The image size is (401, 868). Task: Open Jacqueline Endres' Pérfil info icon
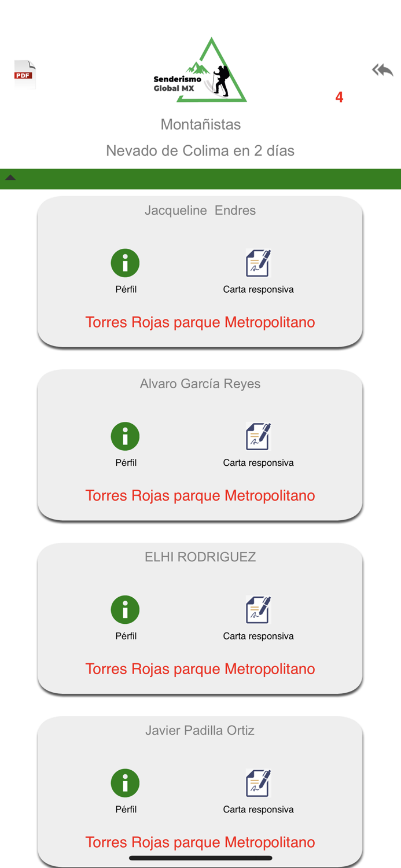(x=125, y=262)
